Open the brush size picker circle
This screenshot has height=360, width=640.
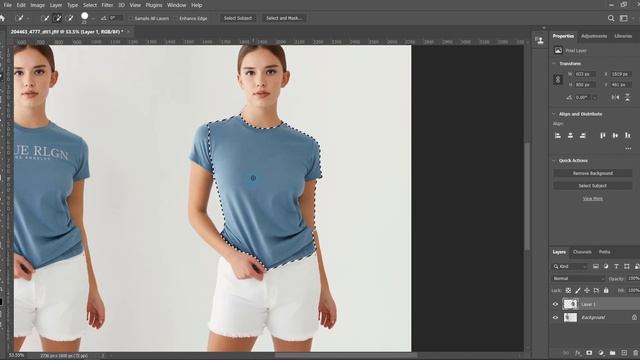[x=84, y=16]
